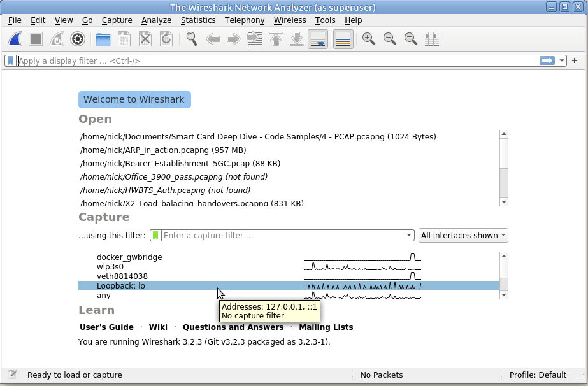Open a capture file via folder icon
This screenshot has width=588, height=386.
(x=103, y=39)
